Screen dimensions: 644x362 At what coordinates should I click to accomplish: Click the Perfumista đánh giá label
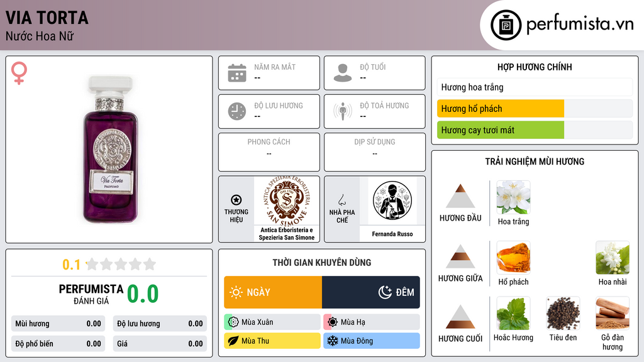click(x=91, y=294)
